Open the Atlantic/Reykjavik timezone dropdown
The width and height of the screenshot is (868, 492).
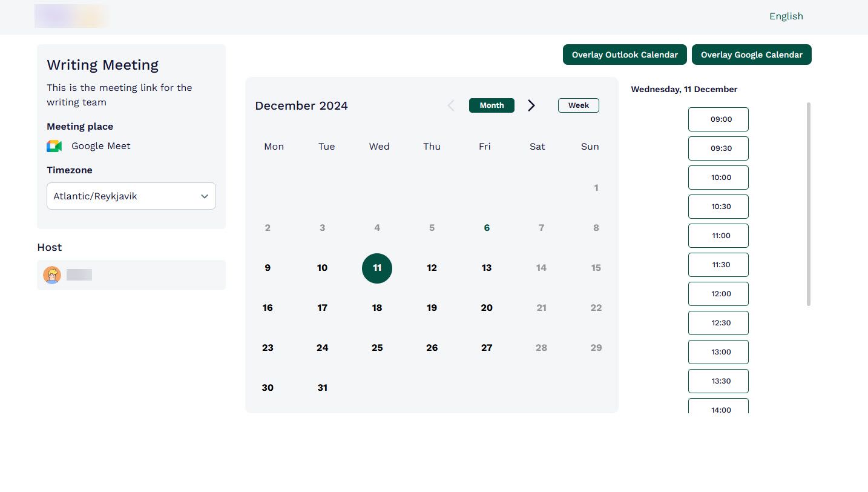[131, 196]
